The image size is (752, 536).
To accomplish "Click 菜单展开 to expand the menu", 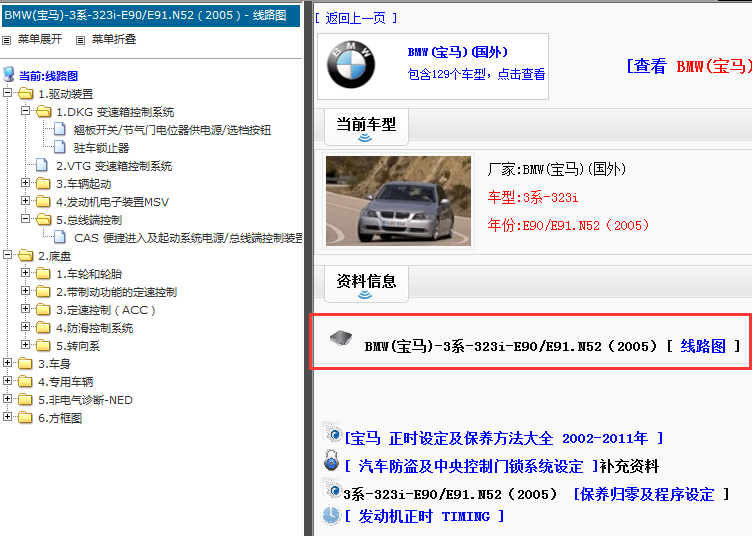I will pos(40,39).
